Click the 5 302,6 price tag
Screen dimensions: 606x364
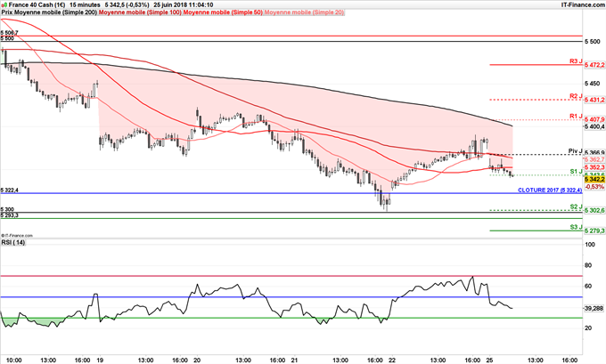coord(594,211)
